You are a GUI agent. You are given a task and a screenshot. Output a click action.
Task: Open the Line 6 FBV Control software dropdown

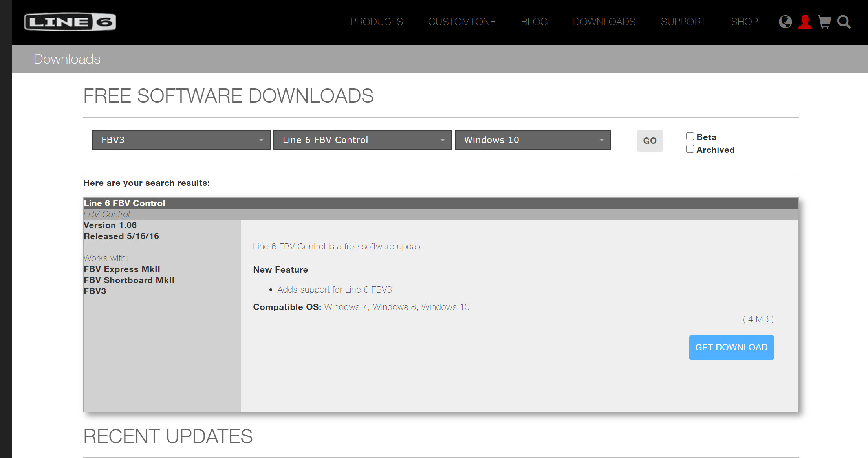click(363, 140)
